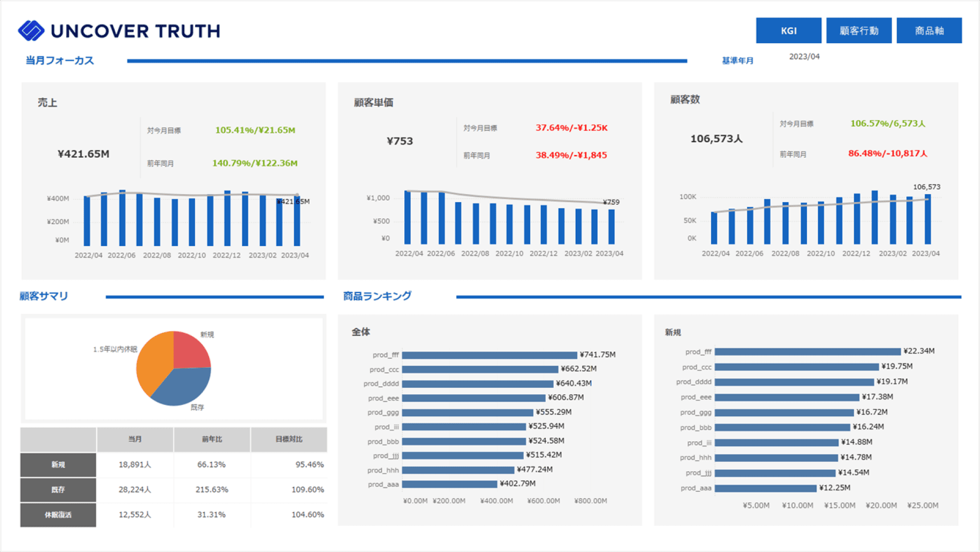Click the 前年比 column header
This screenshot has width=980, height=552.
click(212, 439)
